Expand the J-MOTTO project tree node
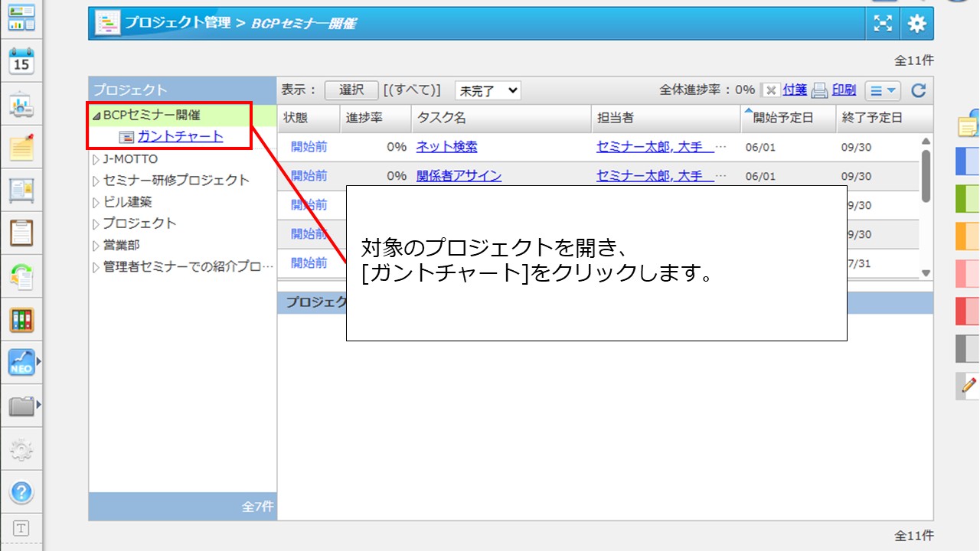 click(96, 160)
